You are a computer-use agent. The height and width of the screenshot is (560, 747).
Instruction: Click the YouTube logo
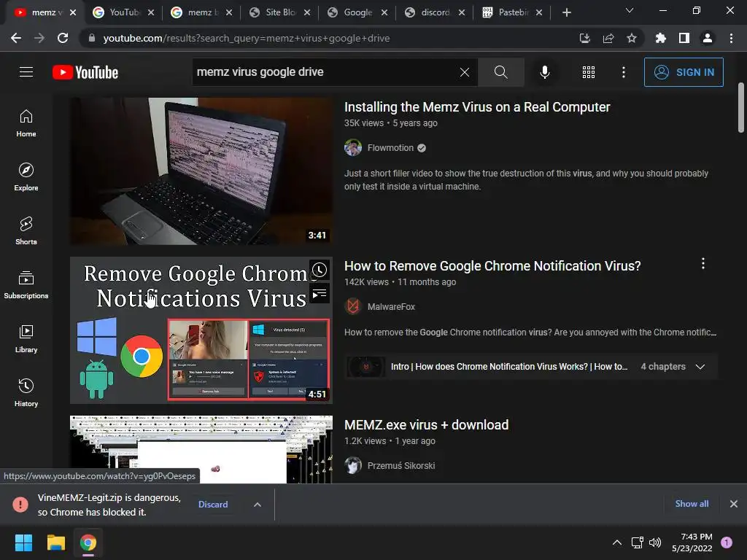point(85,72)
